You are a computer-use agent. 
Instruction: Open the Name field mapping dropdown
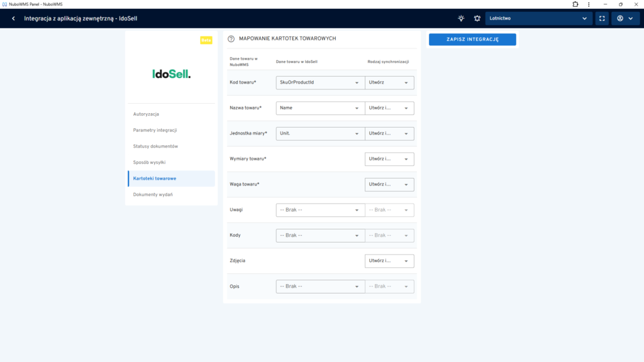pos(320,108)
